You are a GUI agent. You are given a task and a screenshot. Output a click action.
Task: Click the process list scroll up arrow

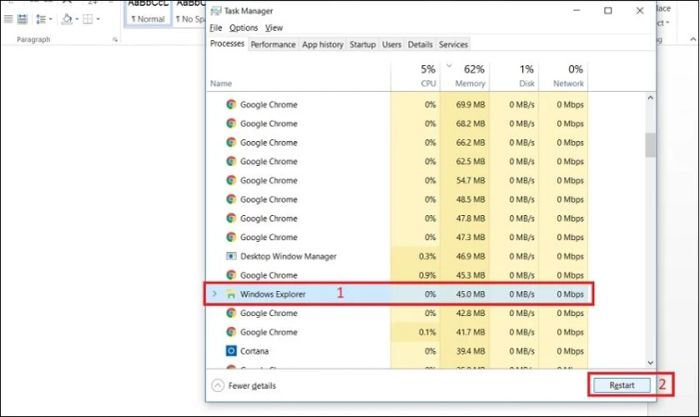tap(650, 98)
